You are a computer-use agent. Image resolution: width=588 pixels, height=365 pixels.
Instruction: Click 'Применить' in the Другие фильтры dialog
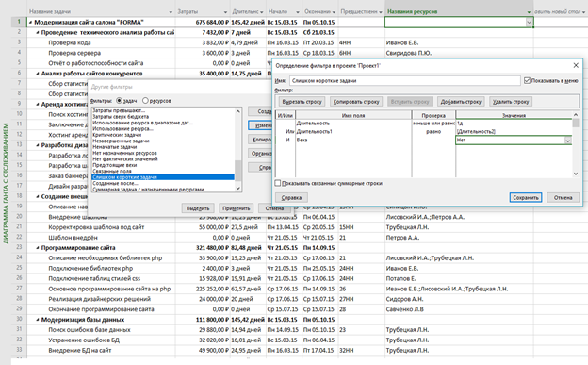coord(236,208)
